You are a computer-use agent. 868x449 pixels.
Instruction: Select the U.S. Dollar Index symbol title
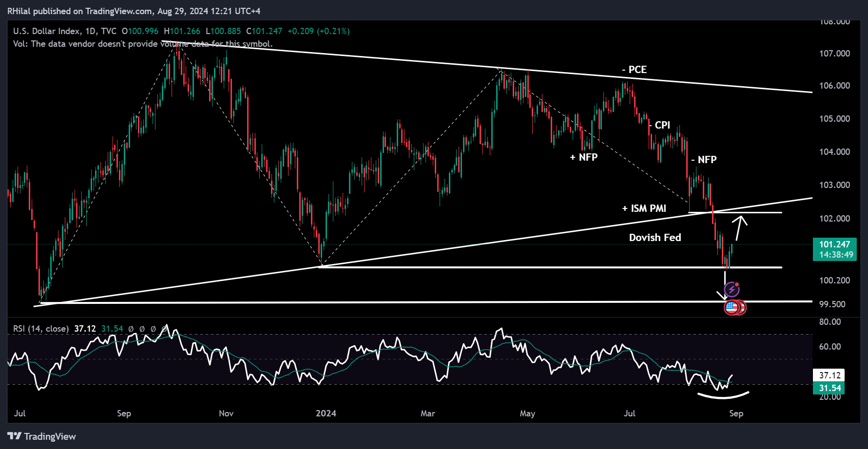coord(47,31)
